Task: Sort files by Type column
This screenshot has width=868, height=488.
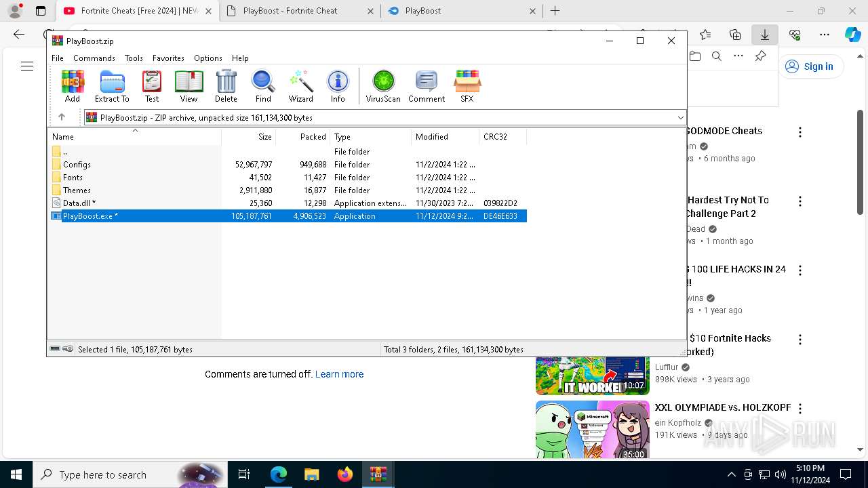Action: coord(370,137)
